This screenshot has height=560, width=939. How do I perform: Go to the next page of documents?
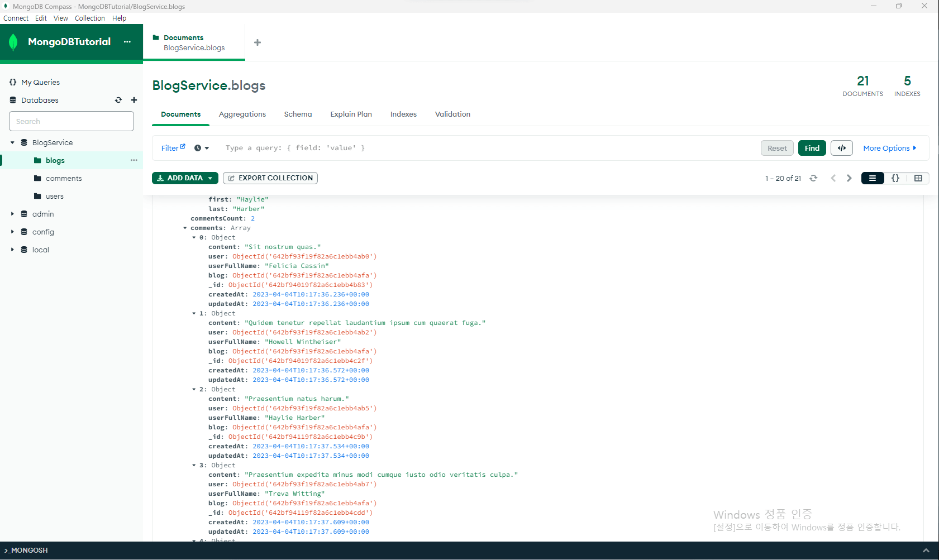click(850, 178)
